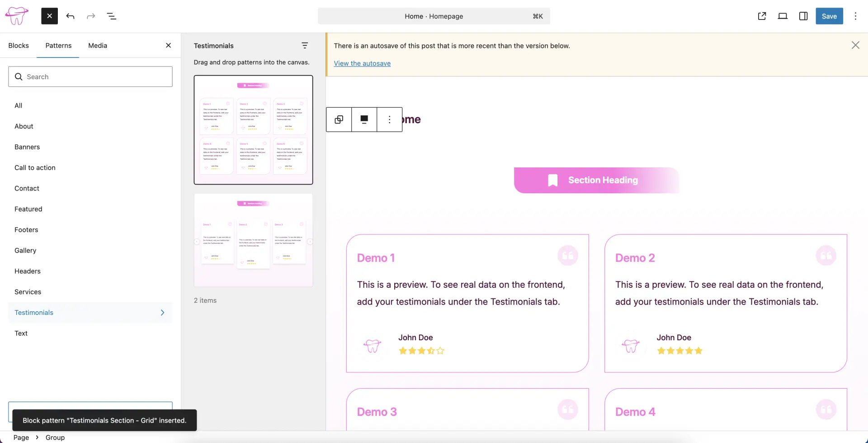Screen dimensions: 868x443
Task: Open block options three-dot menu
Action: (389, 119)
